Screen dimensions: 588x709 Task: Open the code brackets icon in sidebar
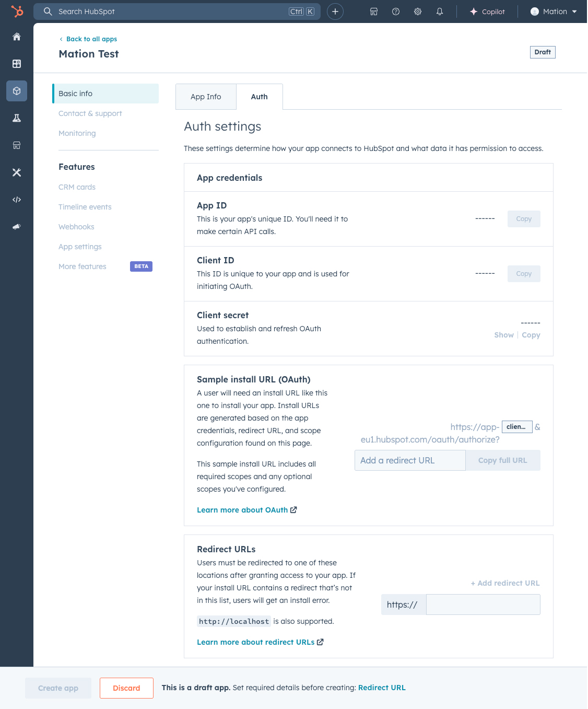pyautogui.click(x=17, y=200)
